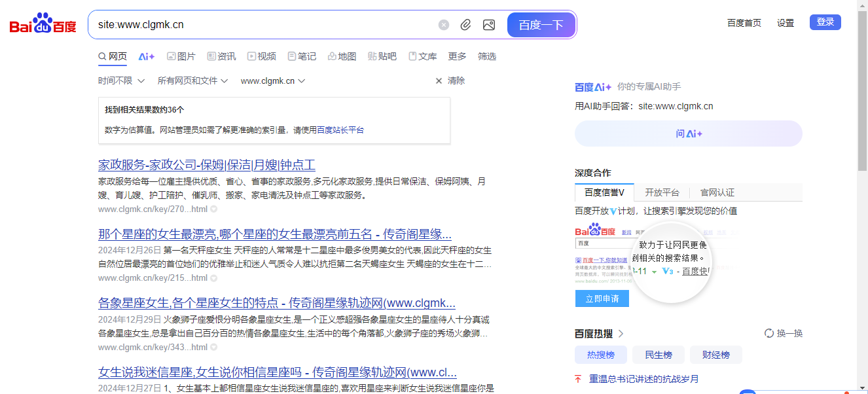The image size is (868, 394).
Task: Select the 民生榜 hot search category
Action: pos(658,354)
